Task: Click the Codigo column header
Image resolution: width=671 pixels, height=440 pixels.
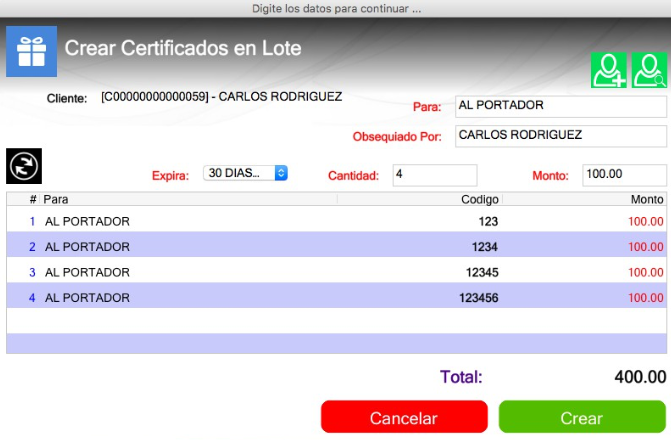Action: 420,199
